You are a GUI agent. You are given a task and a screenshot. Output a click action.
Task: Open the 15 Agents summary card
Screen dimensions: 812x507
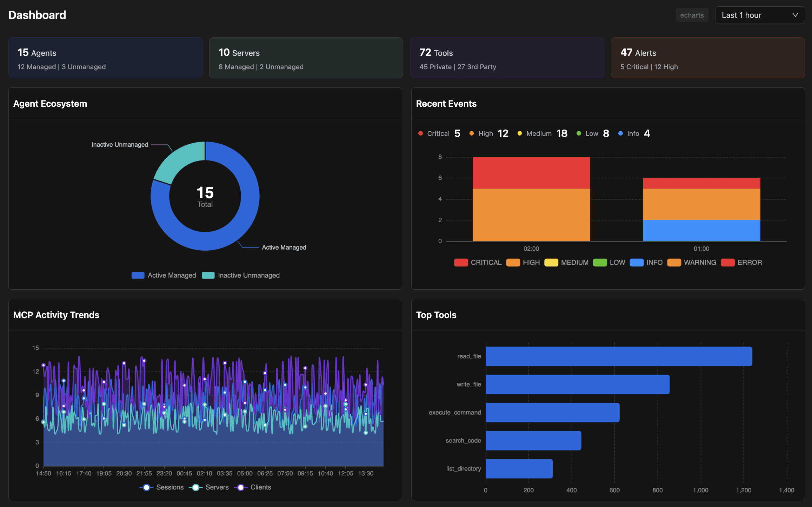[105, 58]
